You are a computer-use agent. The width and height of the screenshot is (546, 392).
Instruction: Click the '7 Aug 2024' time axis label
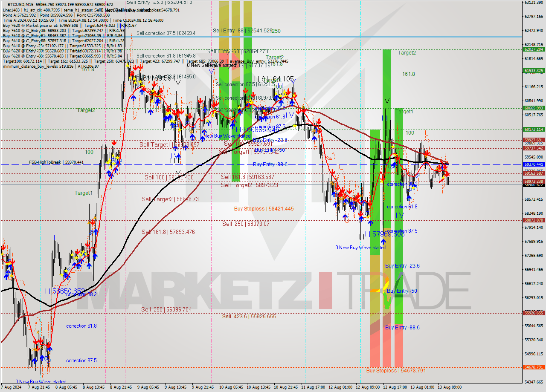point(11,387)
